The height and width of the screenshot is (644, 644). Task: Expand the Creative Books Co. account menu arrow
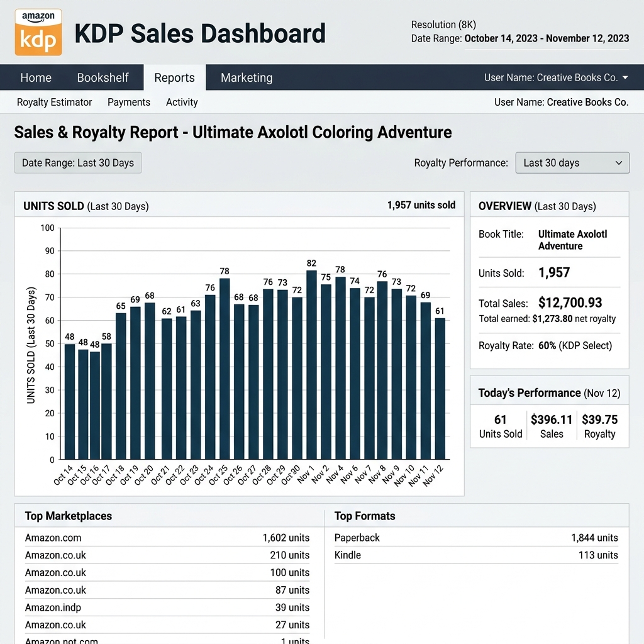625,77
